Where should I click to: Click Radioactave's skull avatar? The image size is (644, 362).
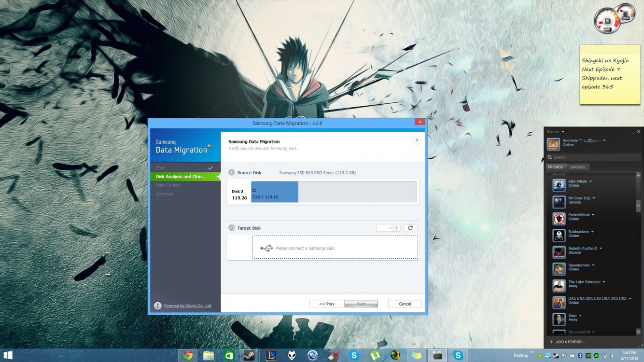point(559,236)
